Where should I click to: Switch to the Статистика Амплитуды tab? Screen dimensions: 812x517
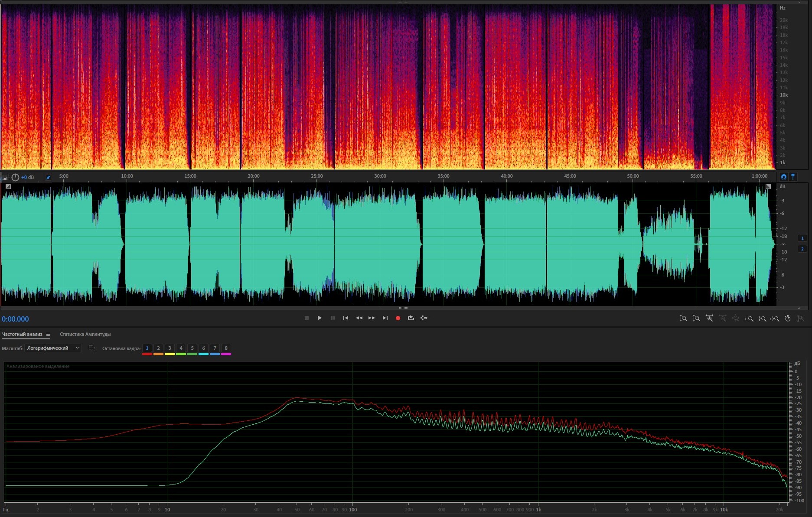(x=85, y=334)
